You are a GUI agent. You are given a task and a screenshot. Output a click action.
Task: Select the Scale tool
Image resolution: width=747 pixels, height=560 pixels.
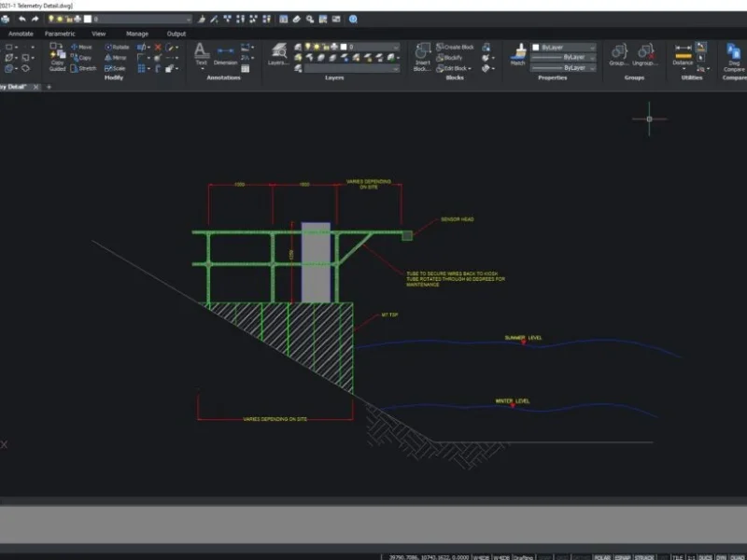(x=115, y=68)
